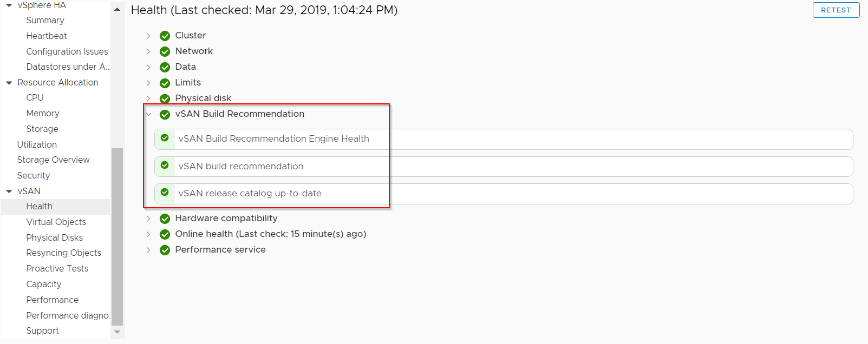868x344 pixels.
Task: Click the green icon beside Online health
Action: tap(165, 234)
